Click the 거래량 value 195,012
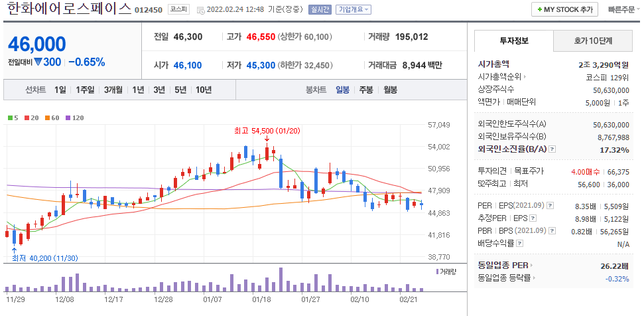The height and width of the screenshot is (316, 644). click(x=411, y=37)
